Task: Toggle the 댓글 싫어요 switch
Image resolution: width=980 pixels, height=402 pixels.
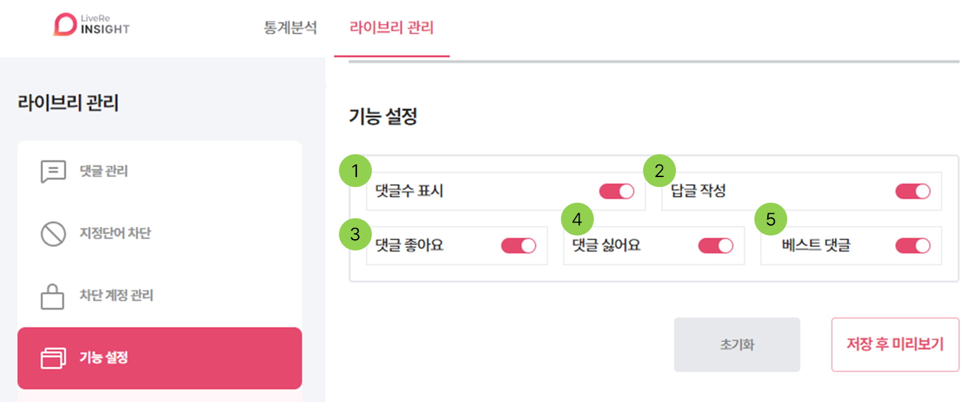Action: click(x=716, y=246)
